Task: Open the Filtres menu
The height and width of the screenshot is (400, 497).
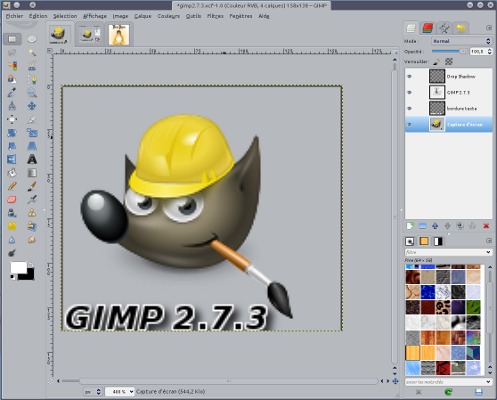Action: tap(215, 16)
